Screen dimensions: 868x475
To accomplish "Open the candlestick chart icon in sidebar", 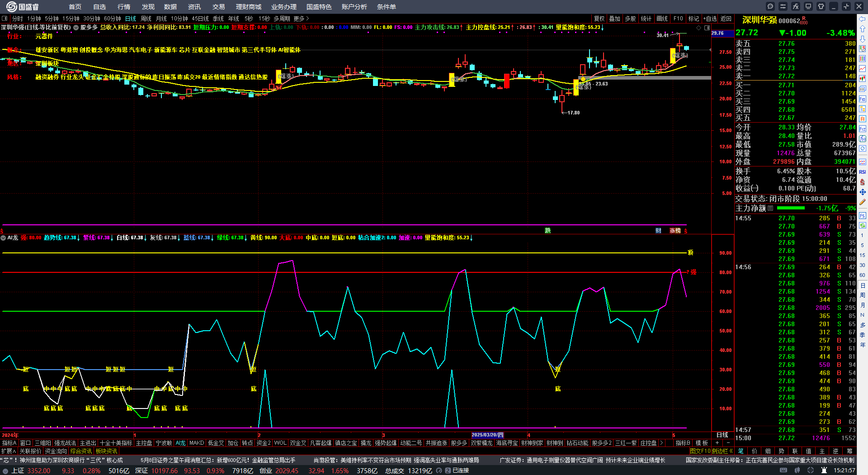I will click(863, 79).
